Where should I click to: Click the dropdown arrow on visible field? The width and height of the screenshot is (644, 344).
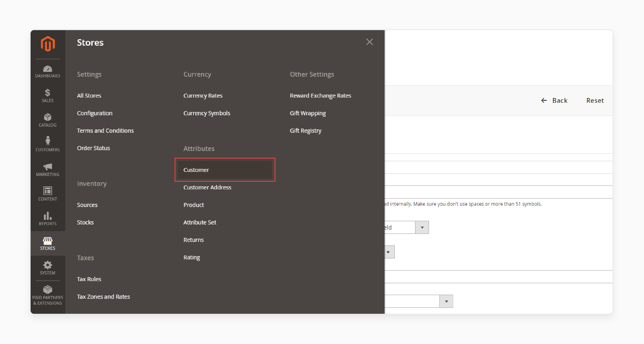click(422, 227)
